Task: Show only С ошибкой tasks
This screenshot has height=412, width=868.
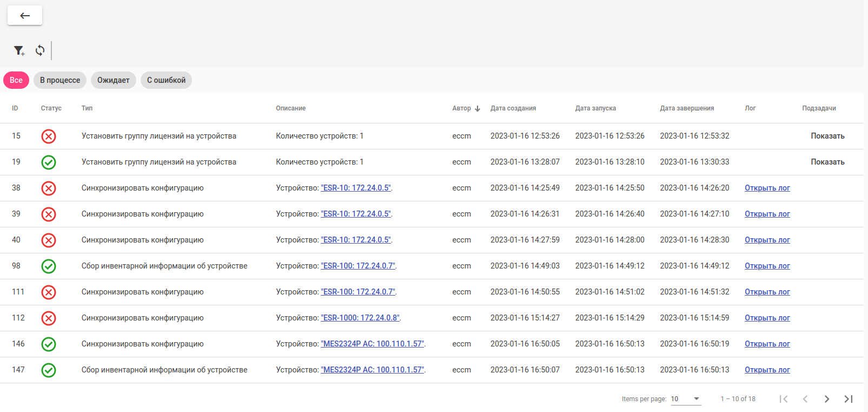Action: click(x=166, y=80)
